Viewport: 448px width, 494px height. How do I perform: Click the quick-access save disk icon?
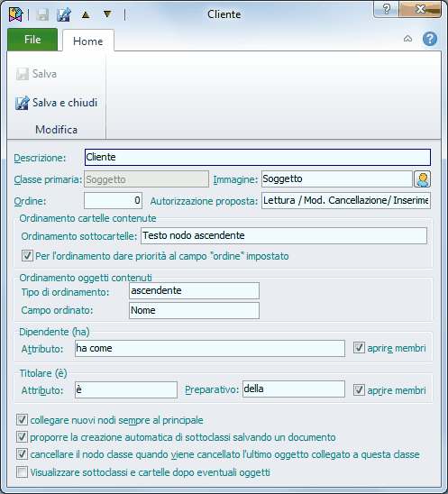pos(42,14)
